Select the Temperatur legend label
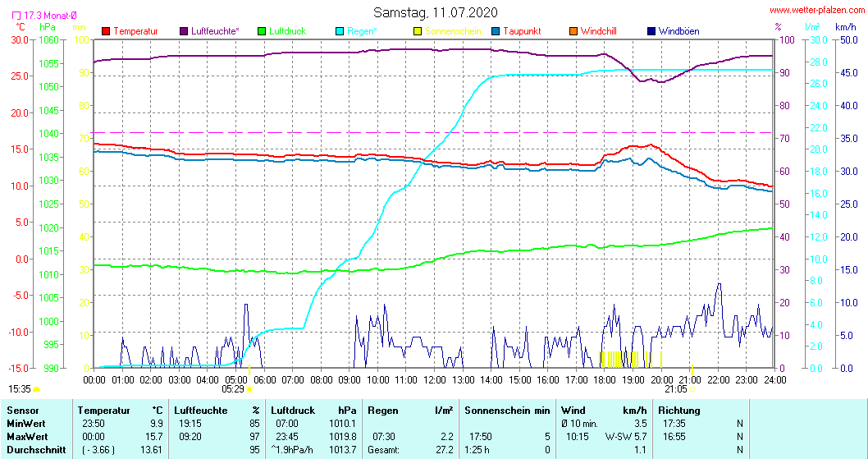 pos(135,31)
